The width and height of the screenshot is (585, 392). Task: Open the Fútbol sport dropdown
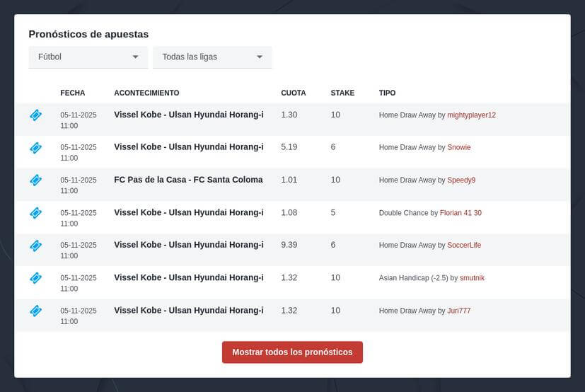[x=88, y=57]
